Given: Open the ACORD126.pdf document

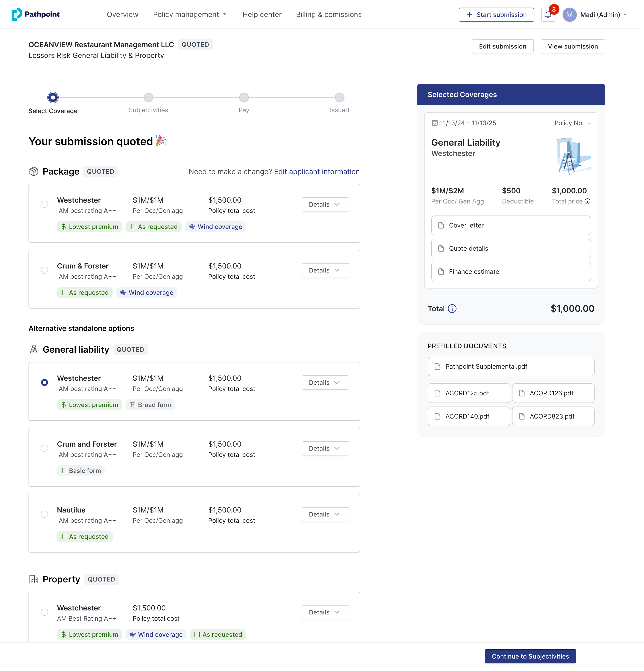Looking at the screenshot, I should [553, 393].
